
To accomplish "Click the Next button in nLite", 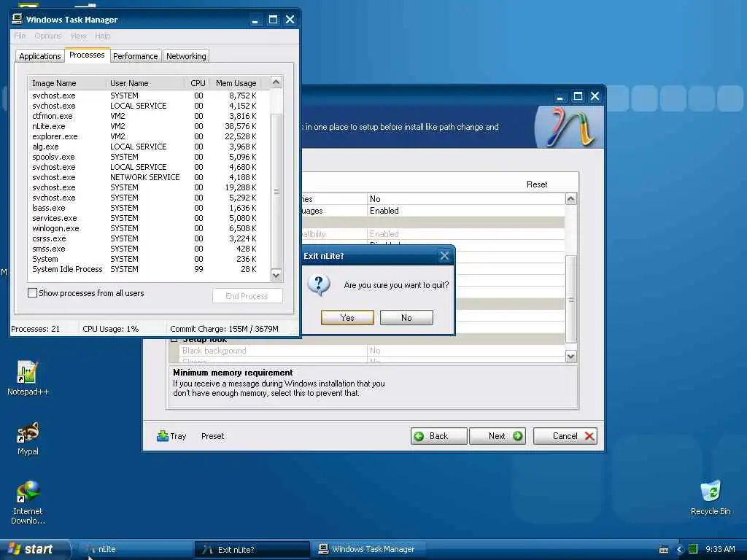I will click(498, 436).
